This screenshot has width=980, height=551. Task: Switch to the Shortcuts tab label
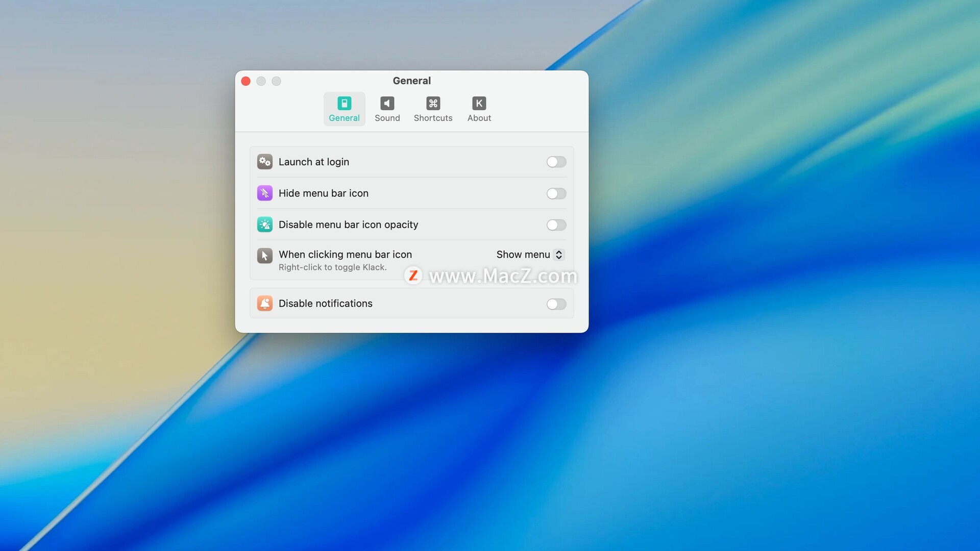[x=433, y=118]
